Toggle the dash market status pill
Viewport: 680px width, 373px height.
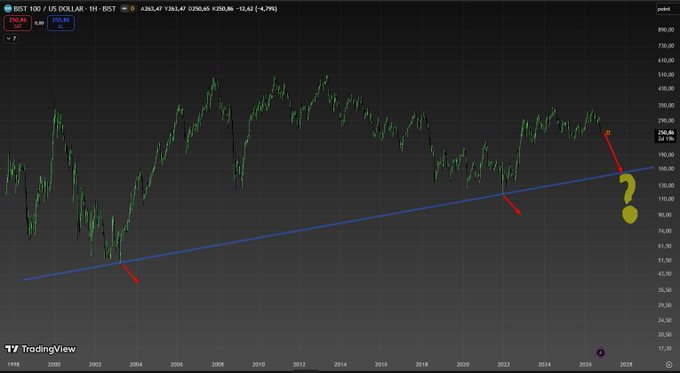pos(124,9)
